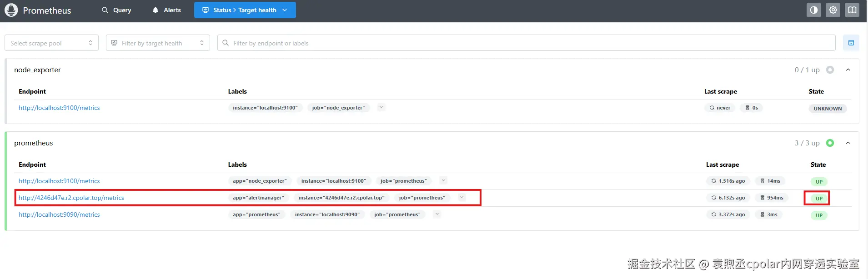Click the collapse all pools icon button
The image size is (868, 279).
point(851,43)
